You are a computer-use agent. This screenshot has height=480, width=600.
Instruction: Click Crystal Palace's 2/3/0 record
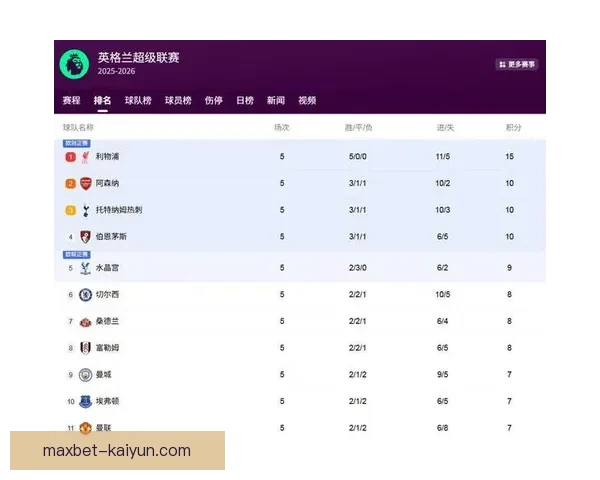[x=358, y=268]
